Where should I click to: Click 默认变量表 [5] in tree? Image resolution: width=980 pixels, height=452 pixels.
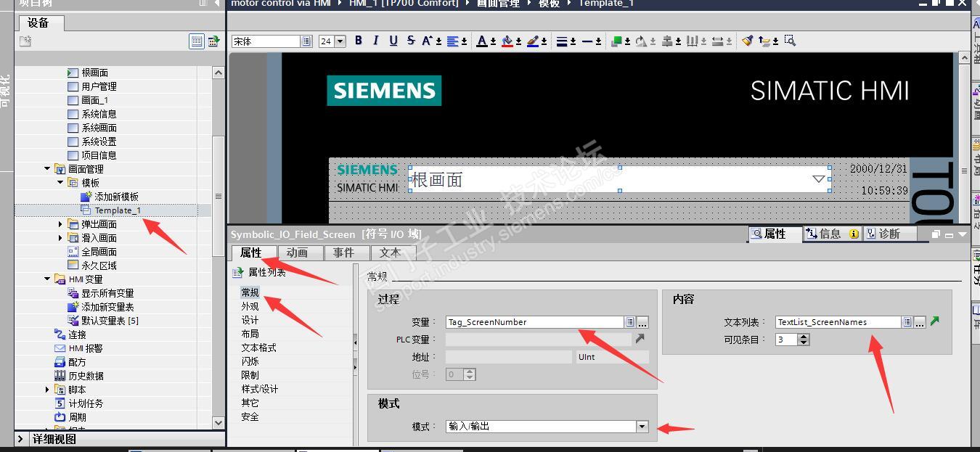pos(110,321)
